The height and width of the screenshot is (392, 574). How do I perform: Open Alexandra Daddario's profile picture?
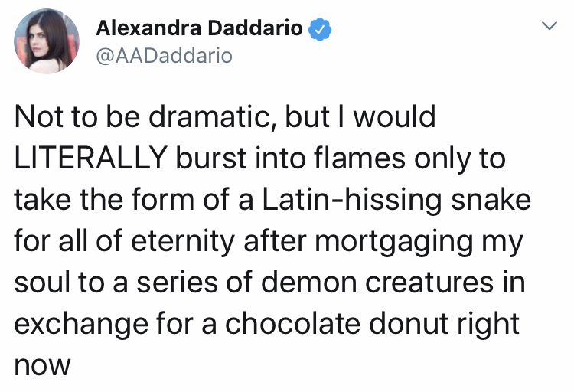click(47, 41)
